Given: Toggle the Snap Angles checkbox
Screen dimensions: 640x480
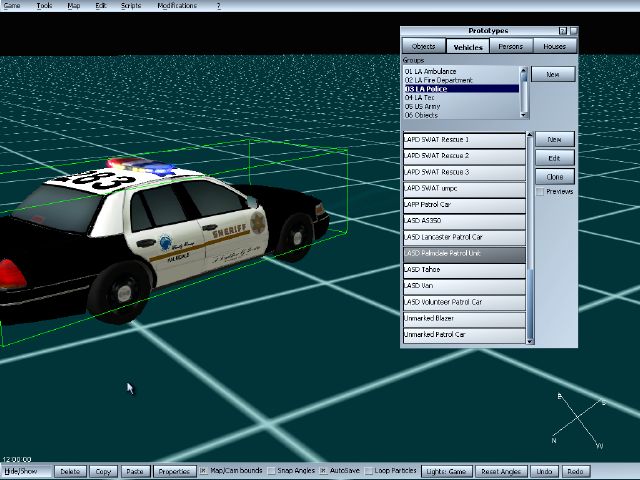Looking at the screenshot, I should coord(271,471).
